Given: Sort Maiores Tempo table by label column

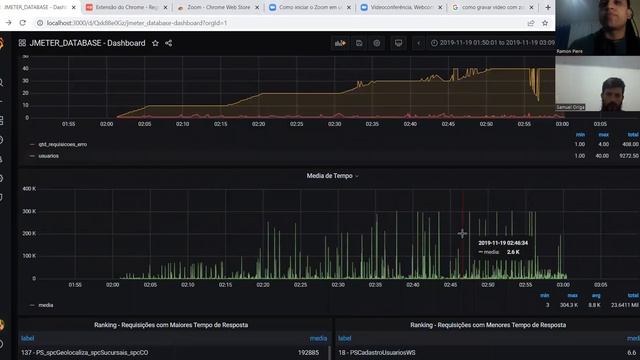Looking at the screenshot, I should point(27,338).
